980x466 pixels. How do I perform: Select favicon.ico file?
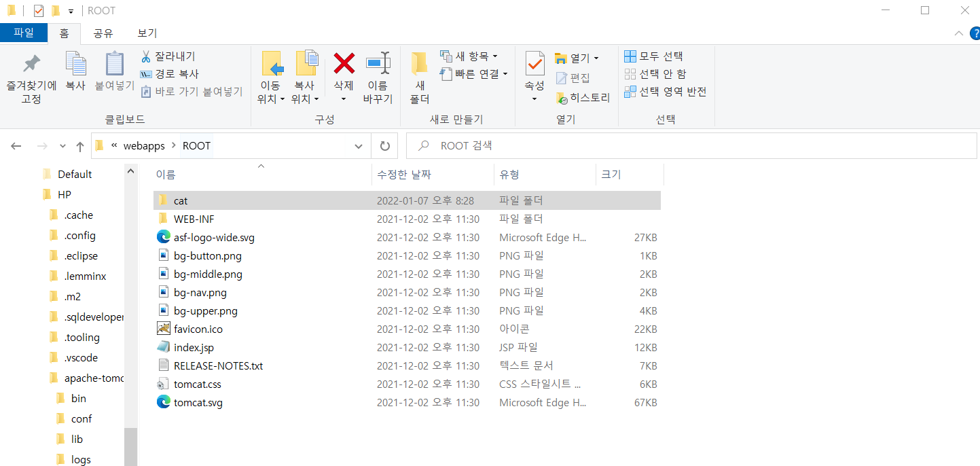(x=407, y=329)
